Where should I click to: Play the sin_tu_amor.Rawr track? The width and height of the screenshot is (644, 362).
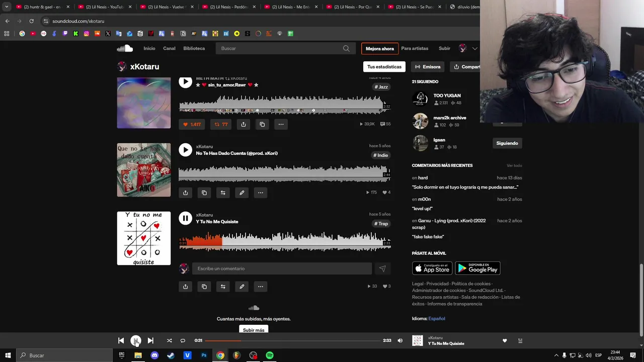[186, 82]
